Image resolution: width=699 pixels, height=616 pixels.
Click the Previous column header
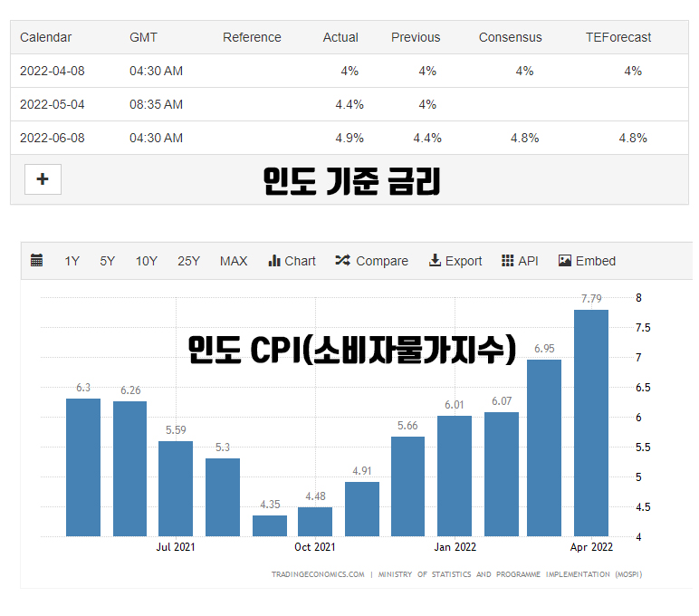[x=416, y=37]
